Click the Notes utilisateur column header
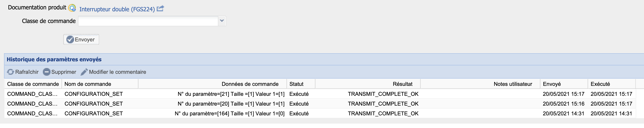644x128 pixels. [513, 84]
